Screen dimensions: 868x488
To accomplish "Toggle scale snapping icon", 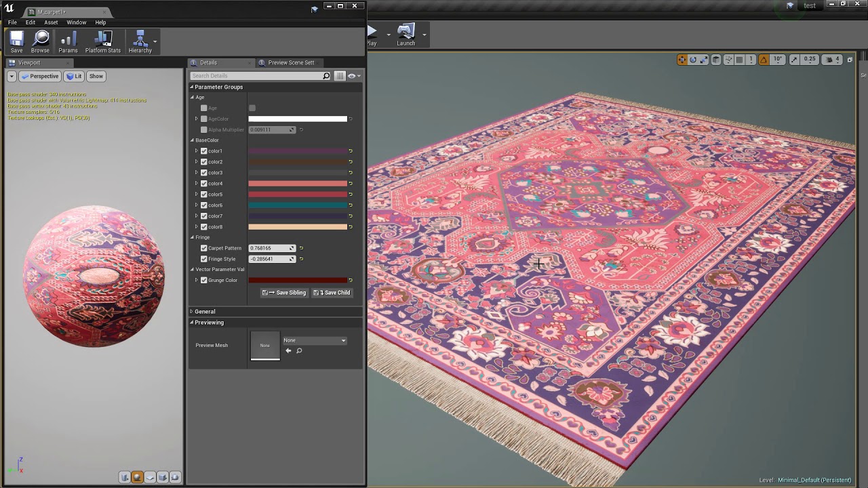I will click(x=794, y=60).
